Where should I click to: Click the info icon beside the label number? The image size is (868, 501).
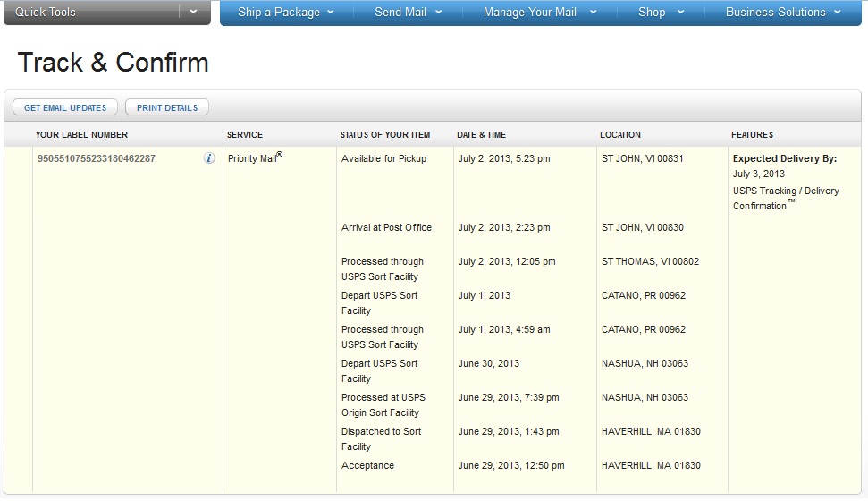[x=209, y=158]
